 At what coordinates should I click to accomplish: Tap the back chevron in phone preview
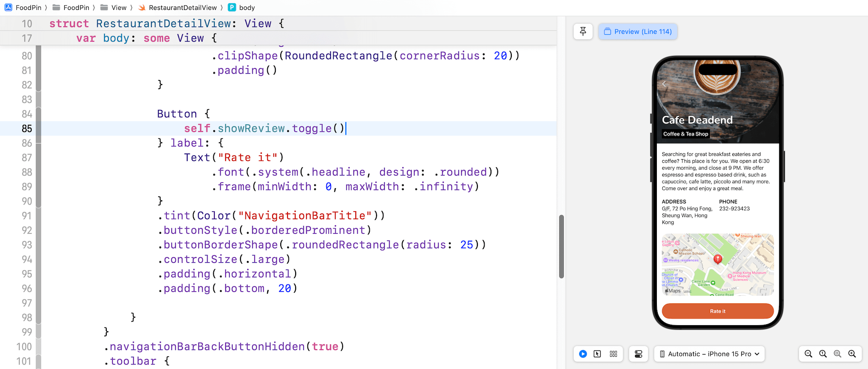click(664, 84)
